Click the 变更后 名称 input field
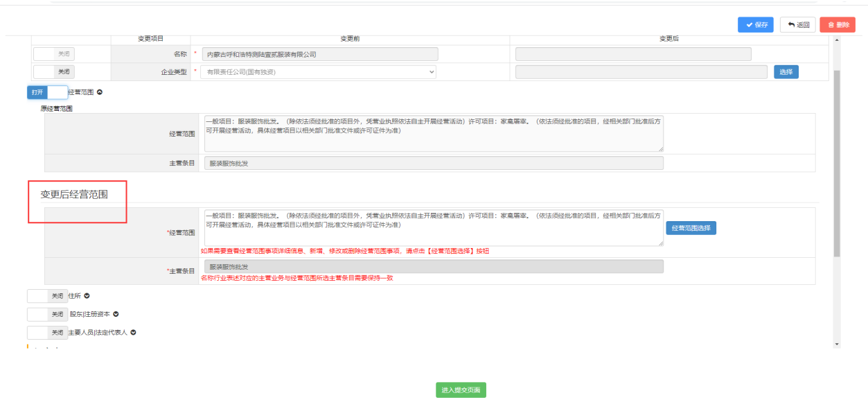Screen dimensions: 868x409 [633, 54]
